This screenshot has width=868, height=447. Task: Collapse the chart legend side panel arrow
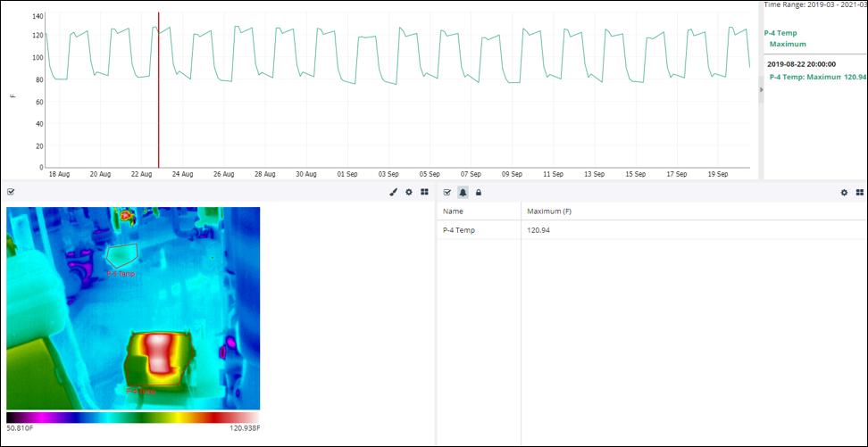pos(761,89)
